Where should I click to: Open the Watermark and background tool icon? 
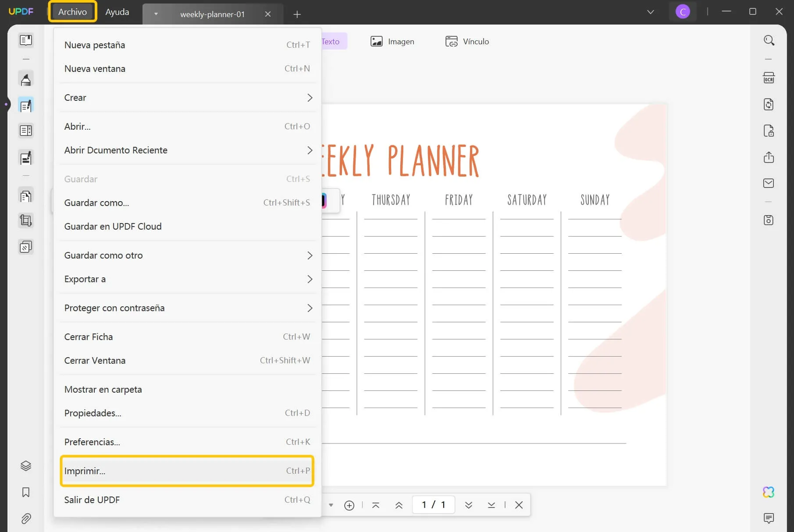(x=26, y=247)
